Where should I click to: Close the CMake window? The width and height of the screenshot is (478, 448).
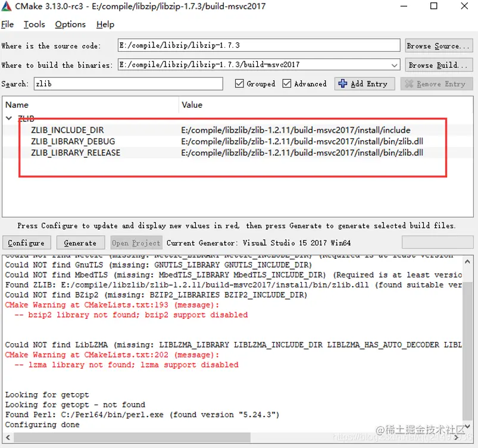pyautogui.click(x=464, y=6)
